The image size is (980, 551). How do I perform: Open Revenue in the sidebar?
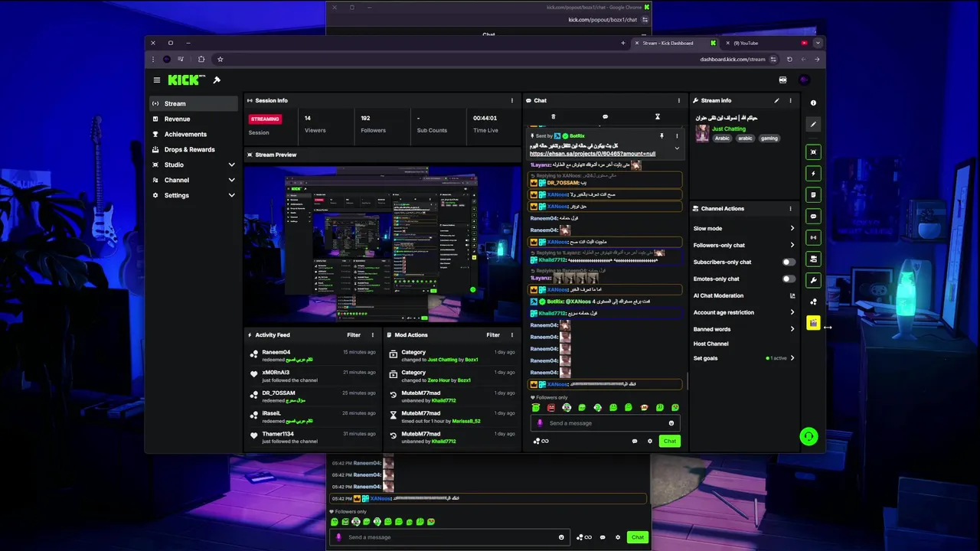click(x=193, y=119)
